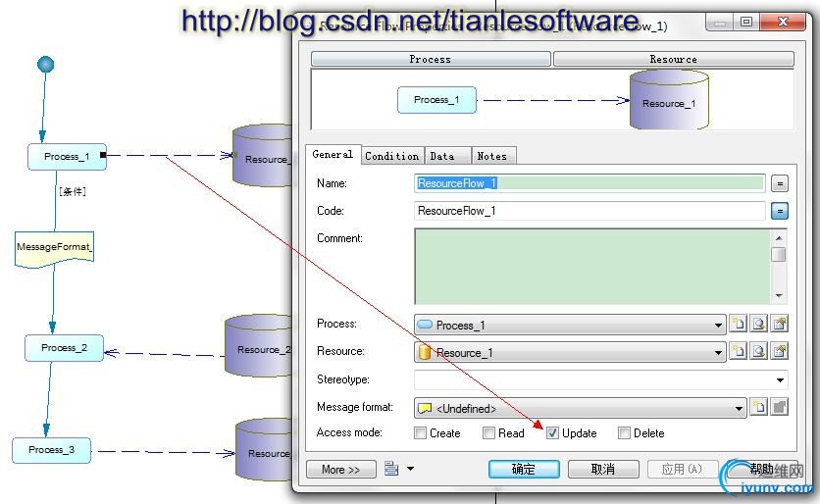Select Process_1 node in the diagram
The width and height of the screenshot is (820, 504).
(67, 156)
